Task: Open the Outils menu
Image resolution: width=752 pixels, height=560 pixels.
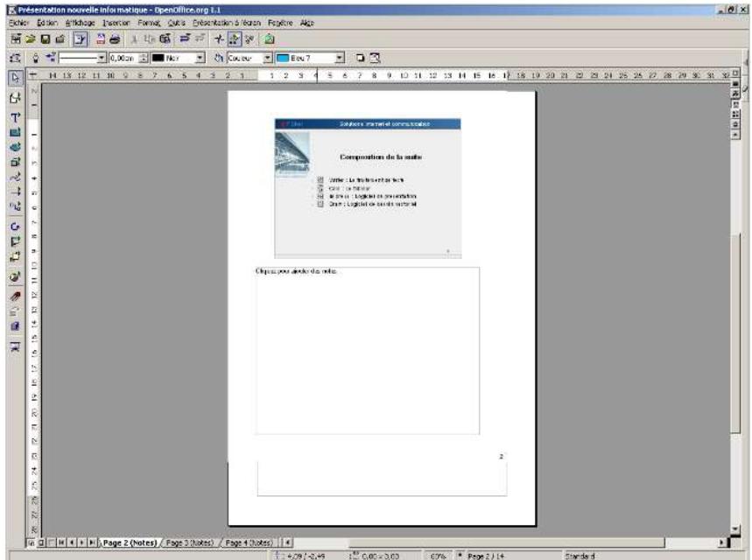Action: pos(176,23)
